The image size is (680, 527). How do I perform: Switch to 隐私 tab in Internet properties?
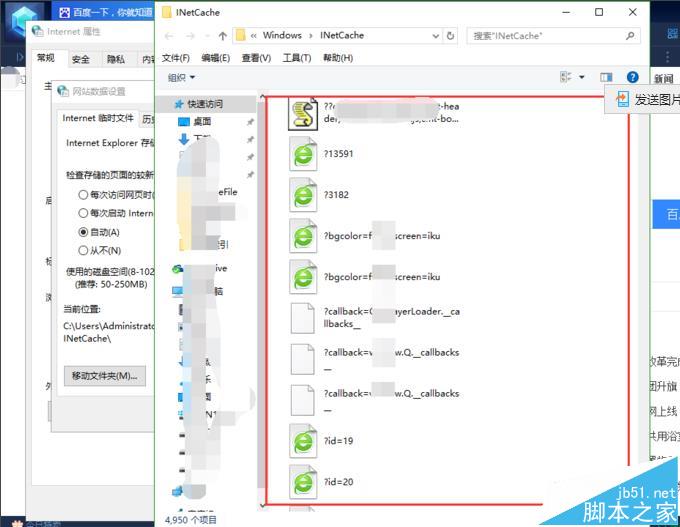[116, 59]
